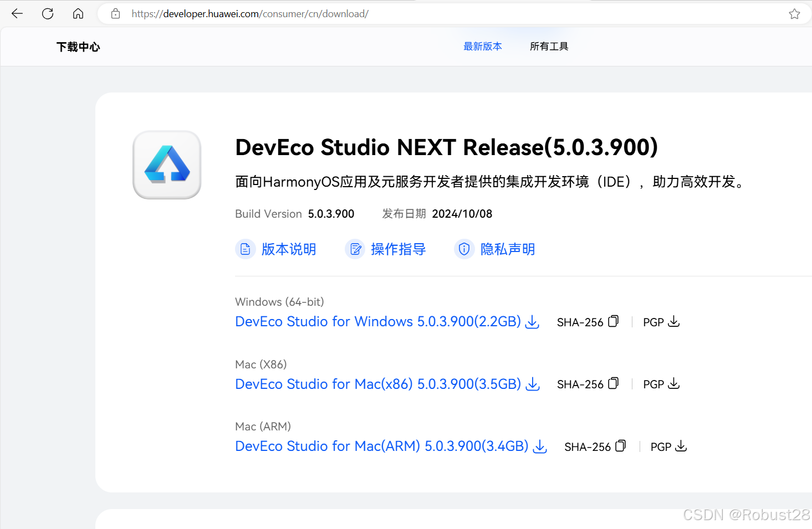Click the Build Version 5.0.3.900 value
Viewport: 812px width, 529px height.
click(x=331, y=214)
